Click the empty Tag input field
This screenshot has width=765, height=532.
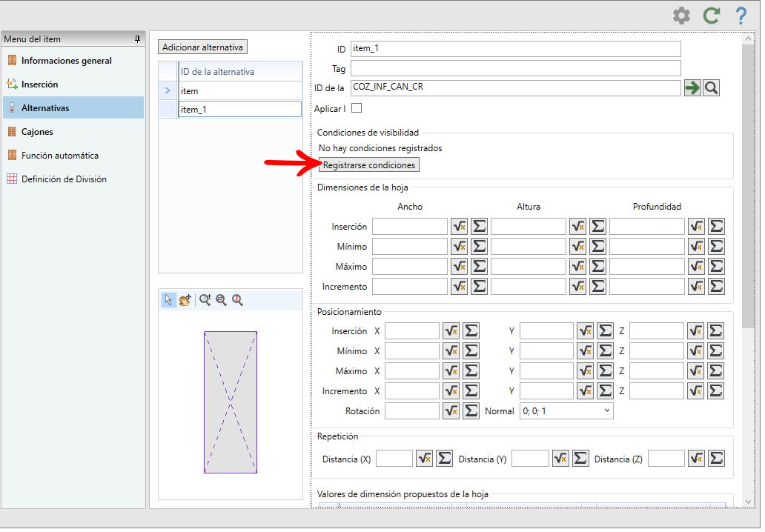click(515, 68)
